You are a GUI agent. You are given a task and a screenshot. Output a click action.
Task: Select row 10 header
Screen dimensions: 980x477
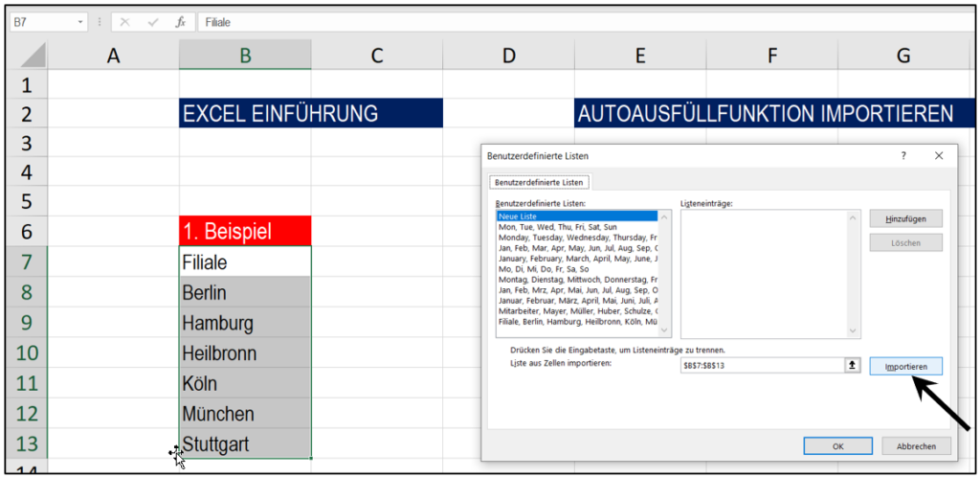tap(26, 353)
